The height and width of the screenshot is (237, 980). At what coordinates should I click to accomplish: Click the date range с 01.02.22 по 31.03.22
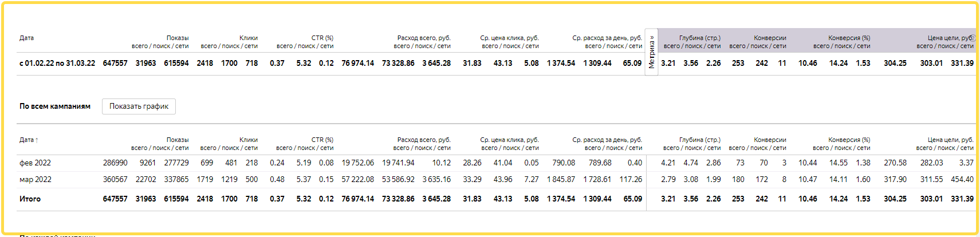click(x=57, y=63)
